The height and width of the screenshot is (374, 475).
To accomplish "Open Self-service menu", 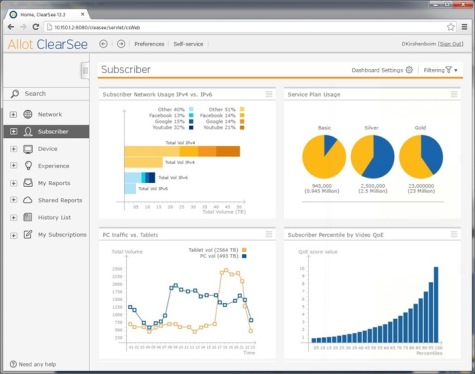I will pyautogui.click(x=188, y=44).
